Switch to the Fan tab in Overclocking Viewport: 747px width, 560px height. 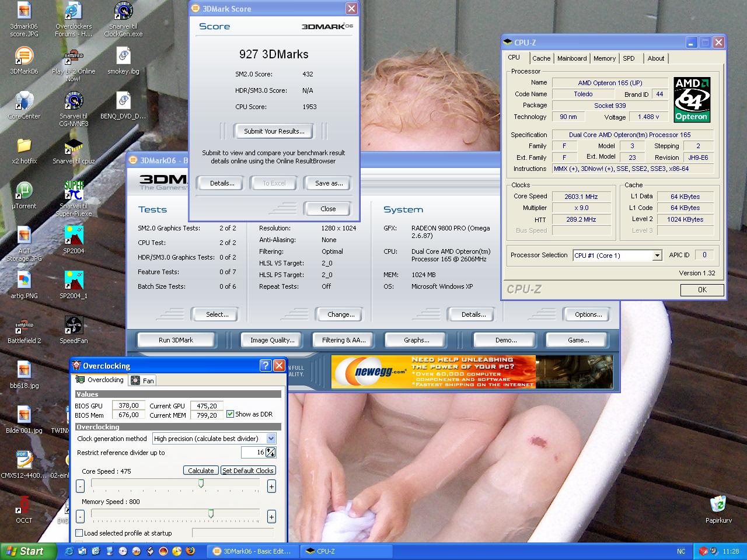143,380
